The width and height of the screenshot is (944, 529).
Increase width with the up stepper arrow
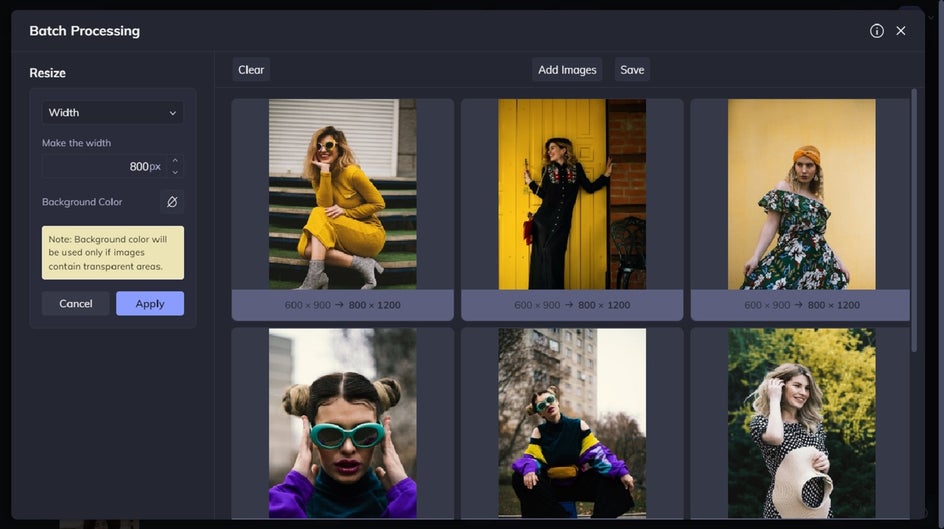[175, 161]
